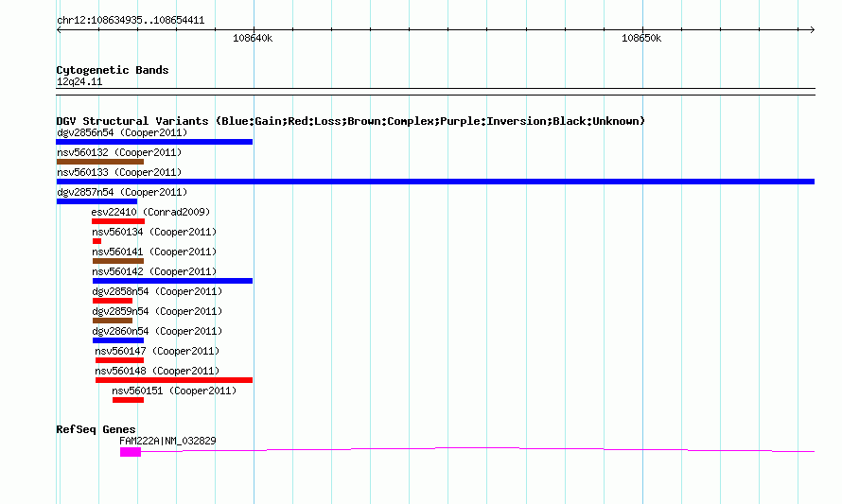Viewport: 842px width, 504px height.
Task: Select the FAM222A|NM_032829 gene label
Action: [167, 441]
